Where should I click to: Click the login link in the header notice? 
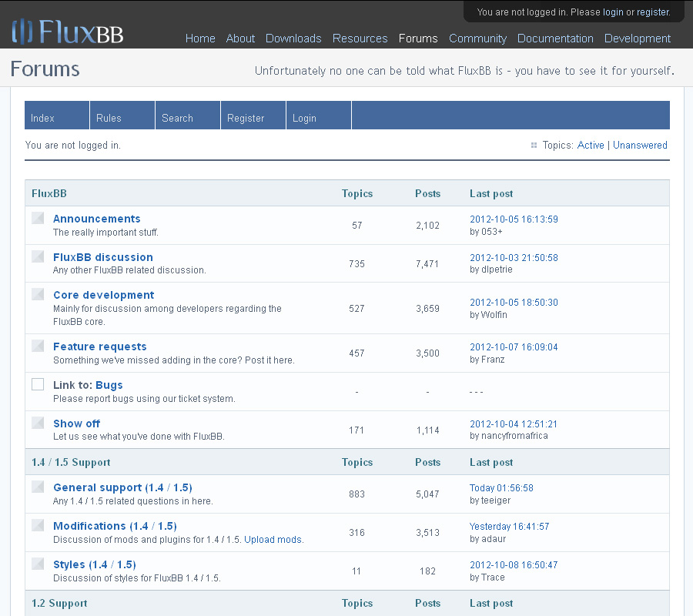coord(613,12)
